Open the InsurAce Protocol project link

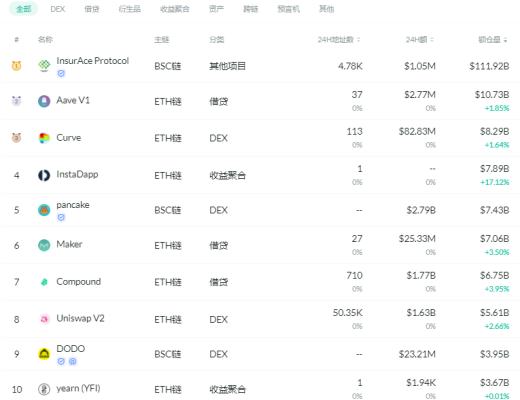coord(93,61)
